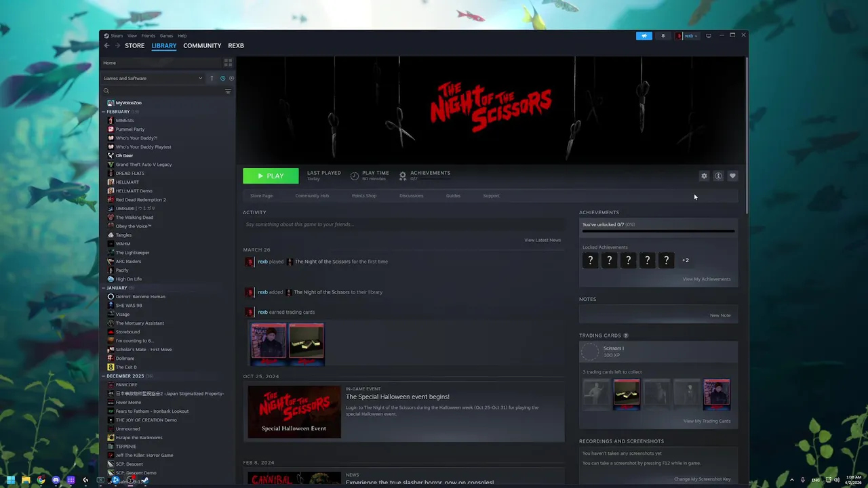Image resolution: width=868 pixels, height=488 pixels.
Task: Open the +2 more locked achievements
Action: 686,260
